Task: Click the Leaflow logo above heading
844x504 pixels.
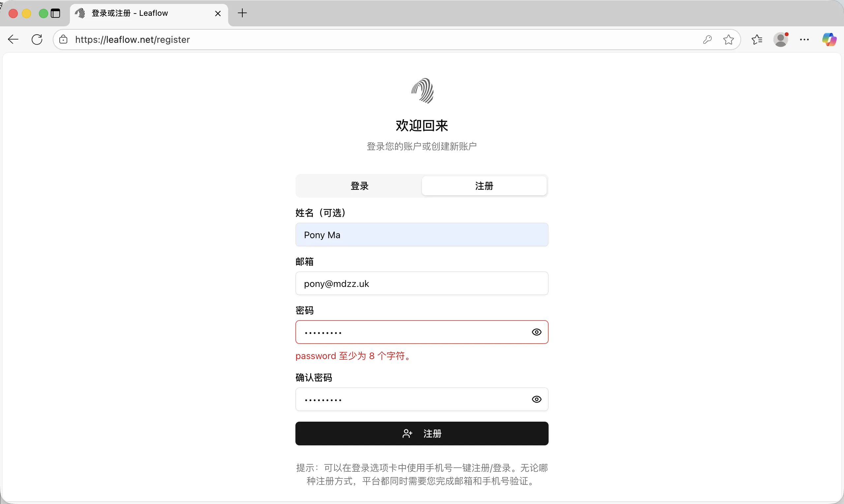Action: (422, 91)
